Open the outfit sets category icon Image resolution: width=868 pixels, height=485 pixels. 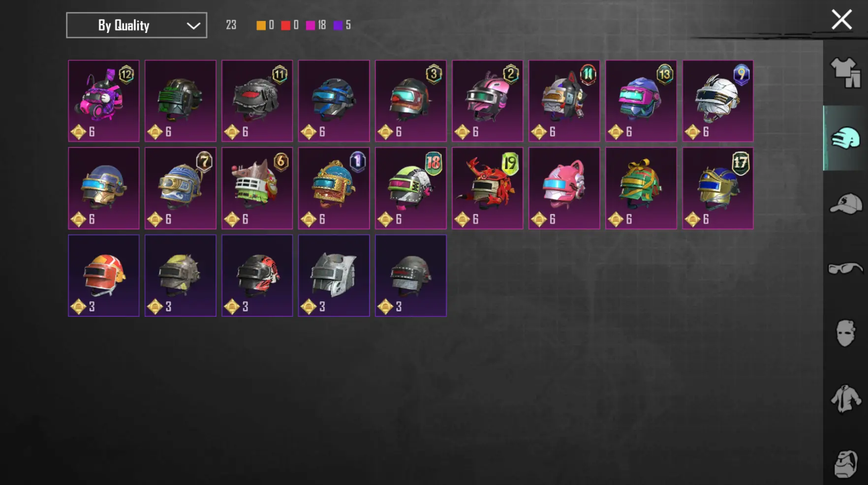pyautogui.click(x=845, y=73)
